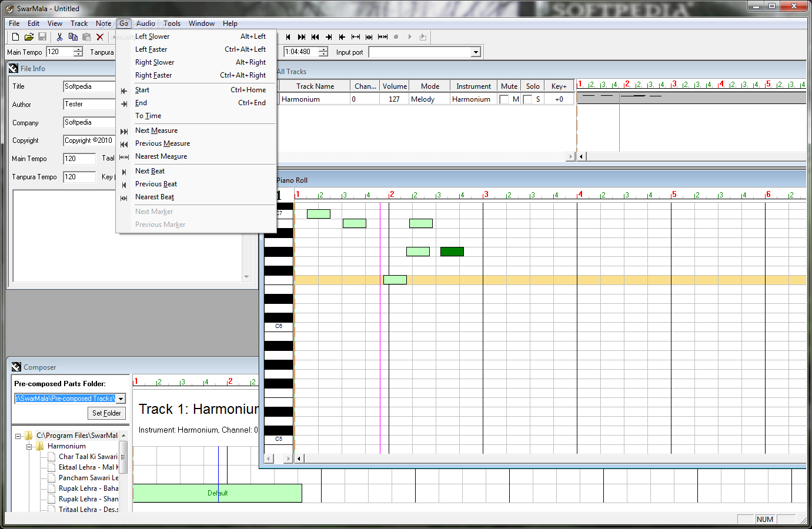Click the green Default block in Composer
The image size is (812, 529).
pyautogui.click(x=218, y=493)
